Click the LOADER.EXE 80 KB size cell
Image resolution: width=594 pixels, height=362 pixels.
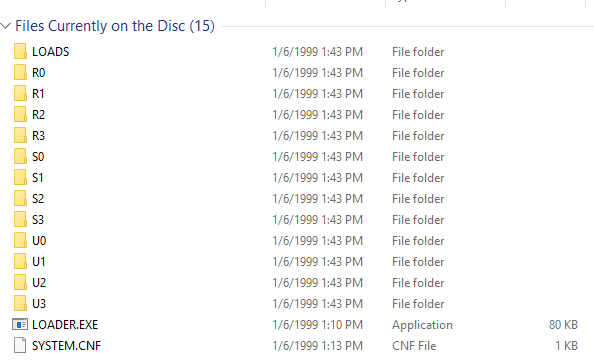563,325
